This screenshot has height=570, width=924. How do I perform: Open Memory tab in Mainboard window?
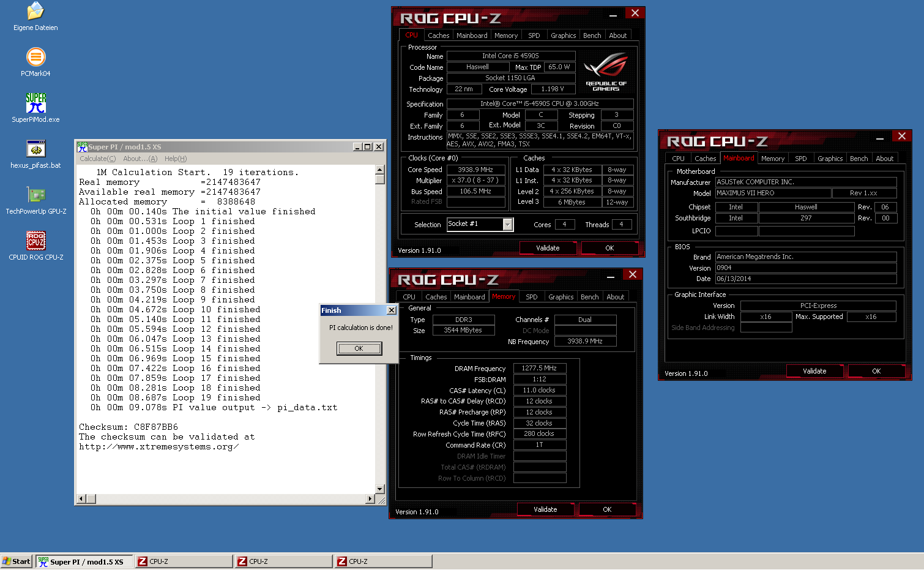(773, 159)
